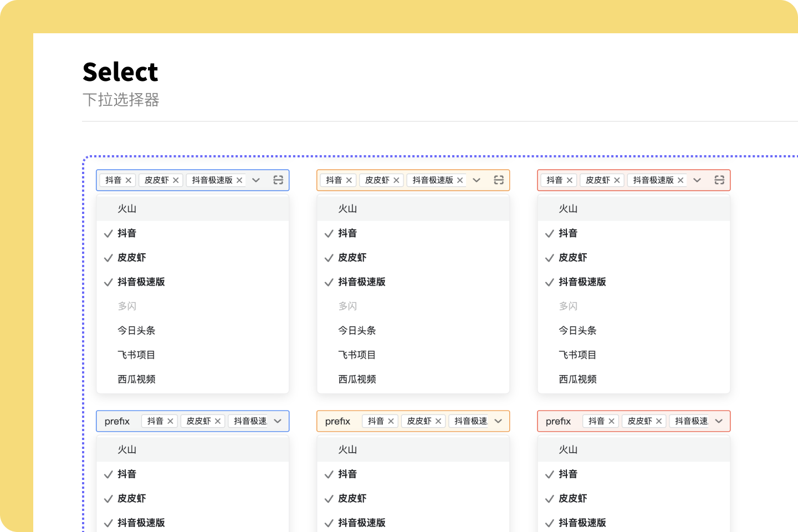Click the scan icon in orange select
Viewport: 798px width, 532px height.
click(499, 180)
